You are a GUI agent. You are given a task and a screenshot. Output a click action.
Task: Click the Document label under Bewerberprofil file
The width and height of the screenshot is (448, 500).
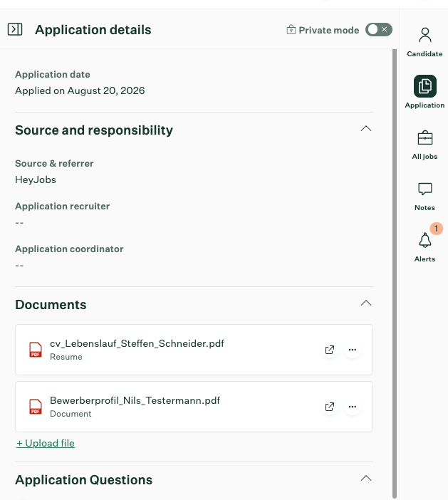[71, 414]
